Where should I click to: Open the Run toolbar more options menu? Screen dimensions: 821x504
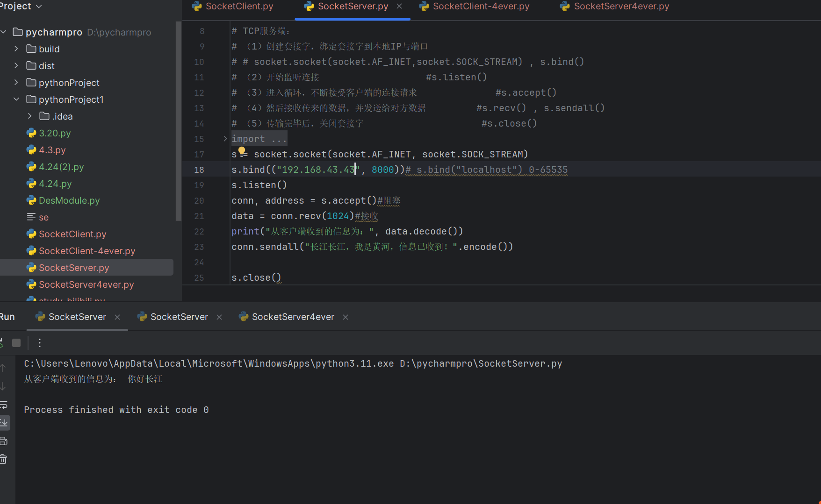tap(40, 343)
